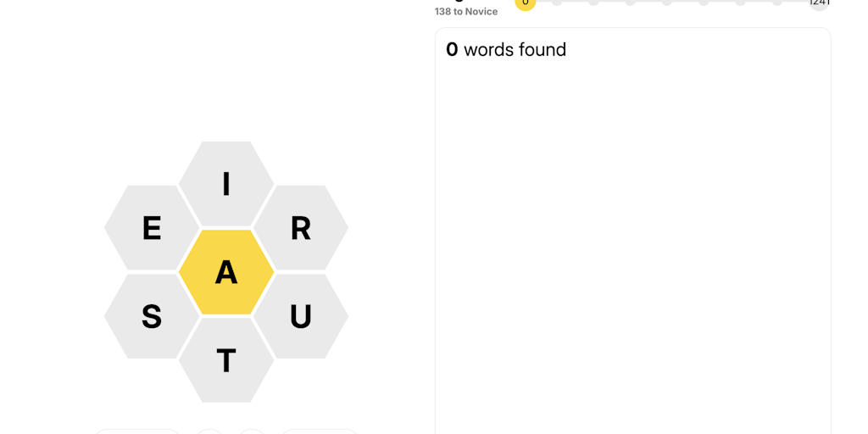The width and height of the screenshot is (868, 434).
Task: Click the yellow center letter A hexagon
Action: [x=226, y=272]
